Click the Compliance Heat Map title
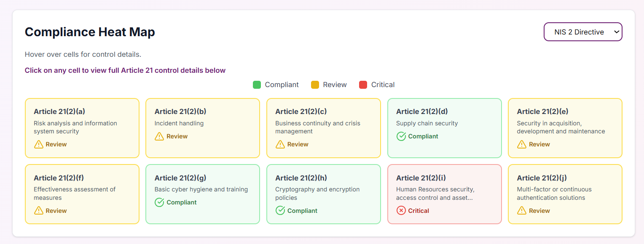This screenshot has width=644, height=244. point(90,32)
